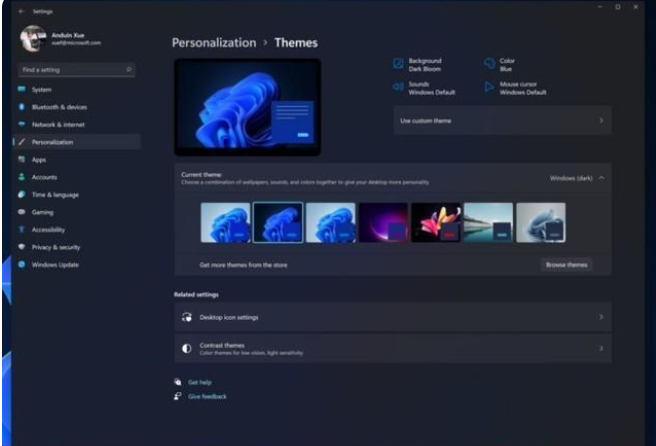
Task: Click Personalization in the breadcrumb
Action: point(214,43)
